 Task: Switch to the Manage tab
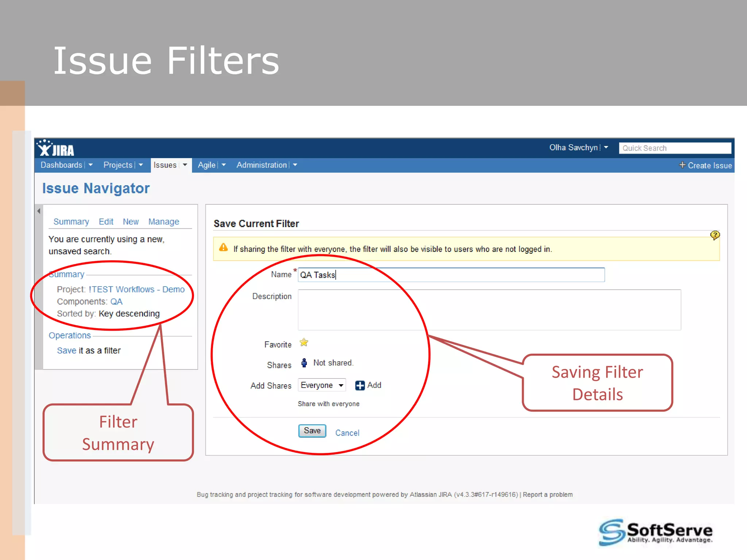click(164, 222)
